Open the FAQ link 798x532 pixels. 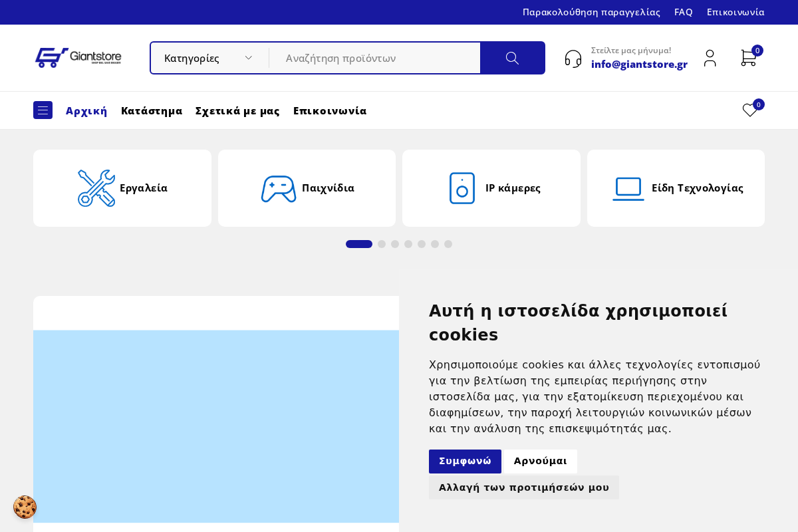coord(684,12)
